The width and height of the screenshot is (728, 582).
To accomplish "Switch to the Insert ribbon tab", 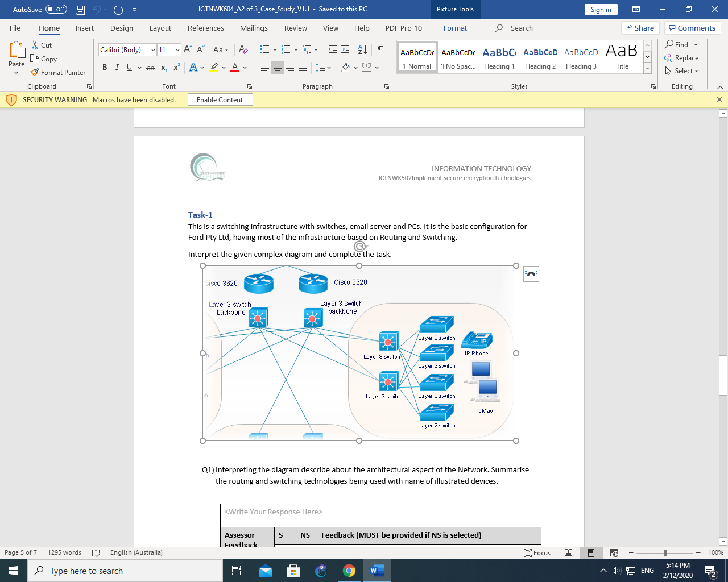I will tap(84, 28).
